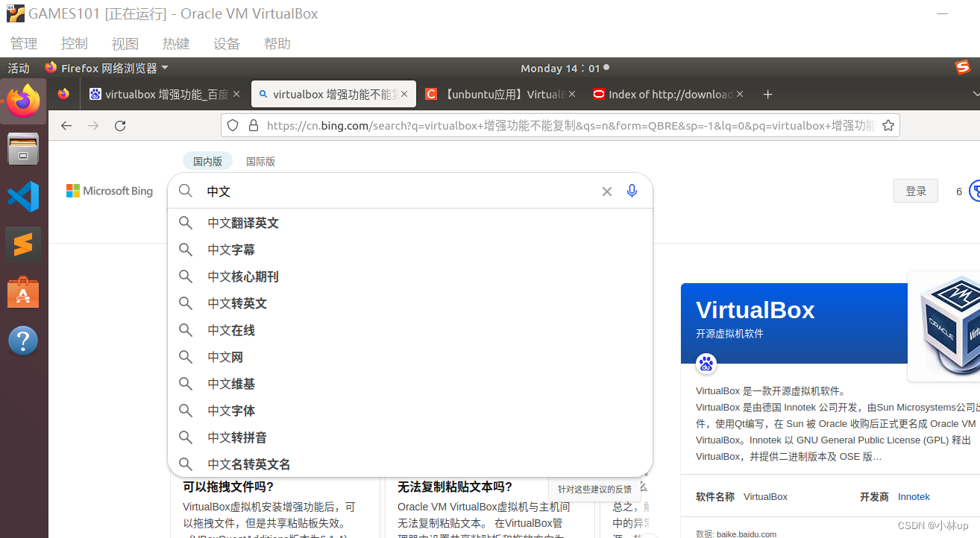Click the Firefox back arrow
The width and height of the screenshot is (980, 538).
(x=66, y=126)
